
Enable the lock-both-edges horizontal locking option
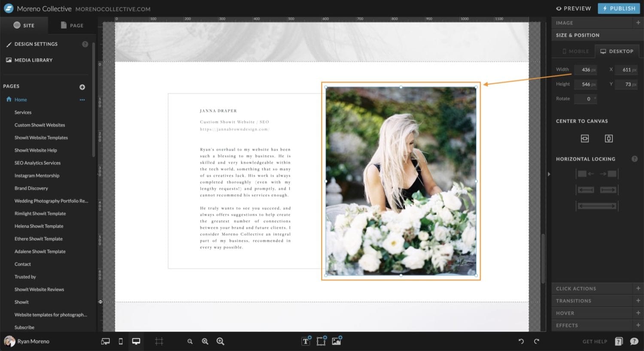(x=597, y=205)
